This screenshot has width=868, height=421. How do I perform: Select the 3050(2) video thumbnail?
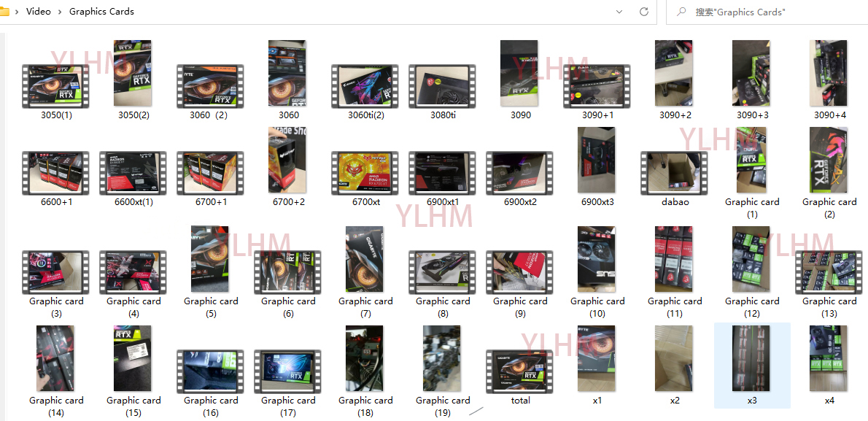tap(132, 73)
